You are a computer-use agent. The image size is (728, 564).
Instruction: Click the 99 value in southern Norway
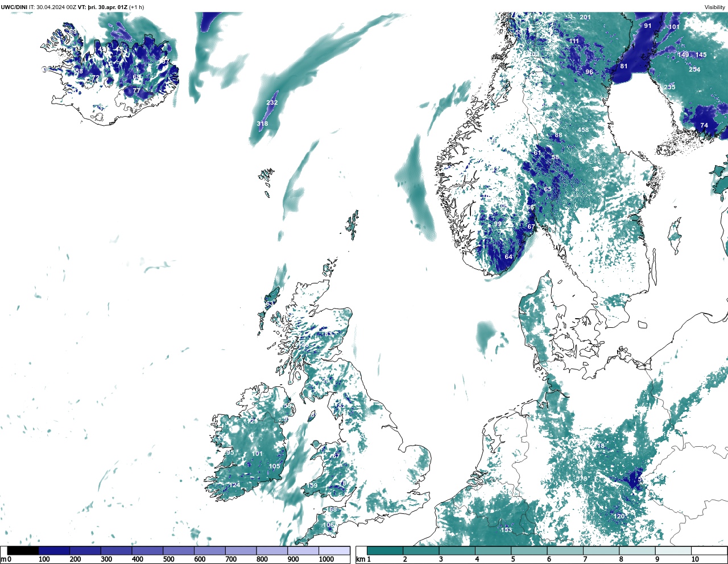498,224
